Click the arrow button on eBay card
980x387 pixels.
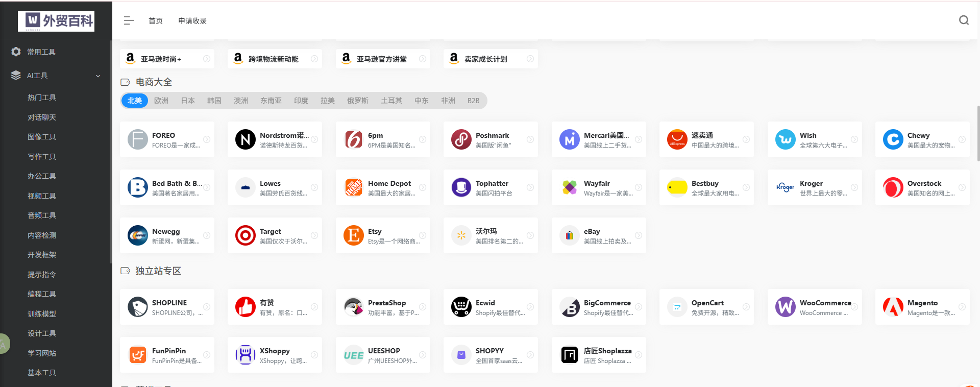(638, 235)
